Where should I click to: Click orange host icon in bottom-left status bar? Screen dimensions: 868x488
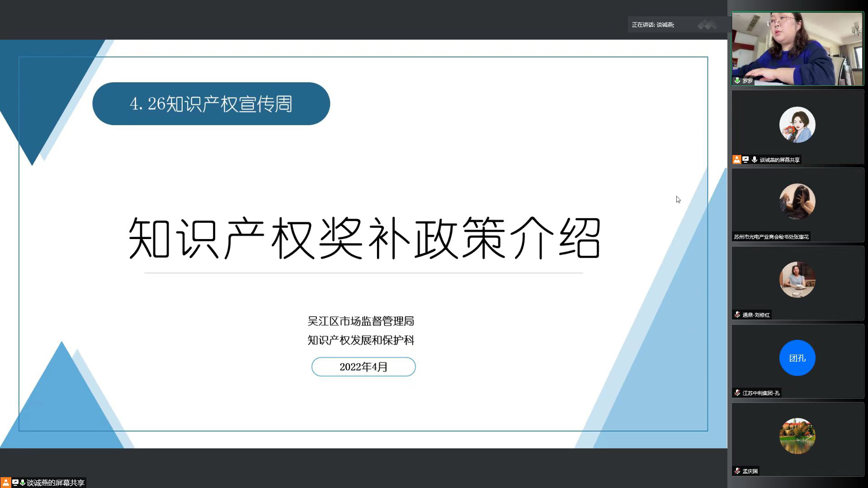5,483
